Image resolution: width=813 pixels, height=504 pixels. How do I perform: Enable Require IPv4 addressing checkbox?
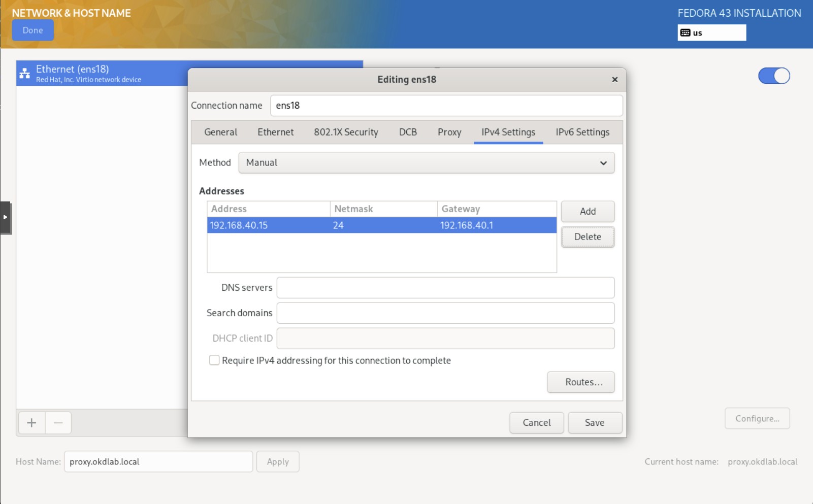(214, 360)
